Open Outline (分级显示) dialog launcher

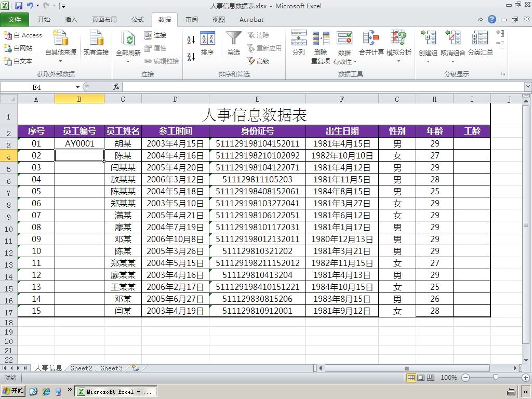(503, 74)
